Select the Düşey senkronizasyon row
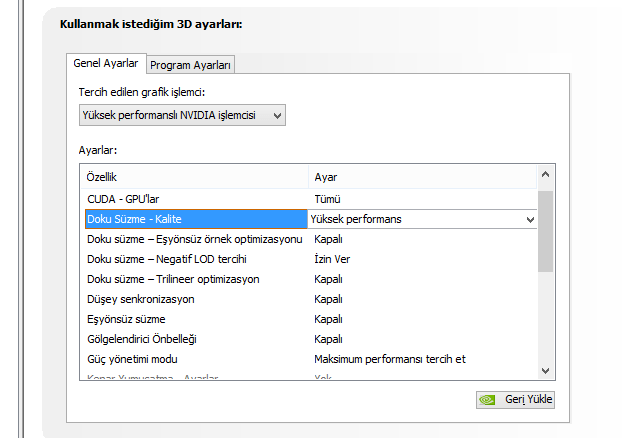622x438 pixels. 308,299
